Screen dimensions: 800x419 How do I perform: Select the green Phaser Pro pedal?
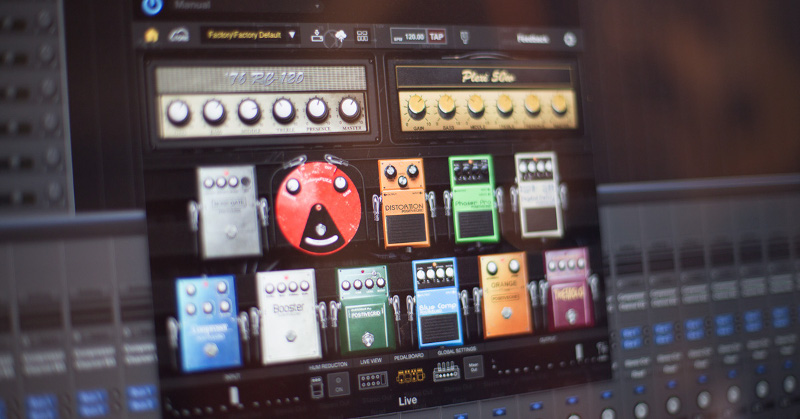(x=473, y=199)
